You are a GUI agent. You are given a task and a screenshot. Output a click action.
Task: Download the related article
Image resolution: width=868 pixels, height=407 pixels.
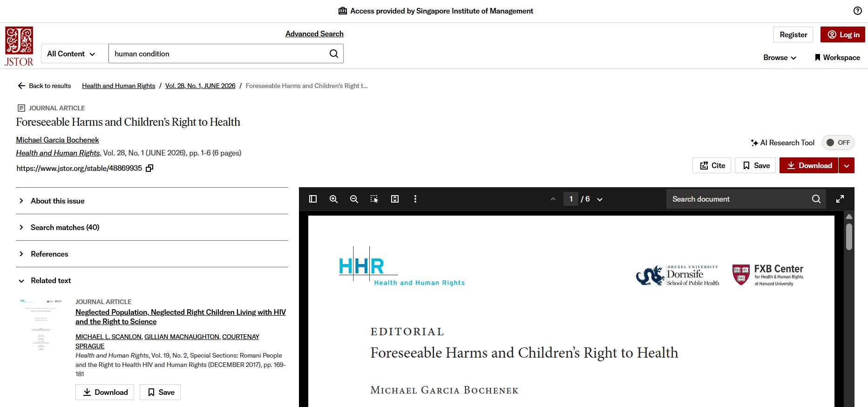coord(105,392)
